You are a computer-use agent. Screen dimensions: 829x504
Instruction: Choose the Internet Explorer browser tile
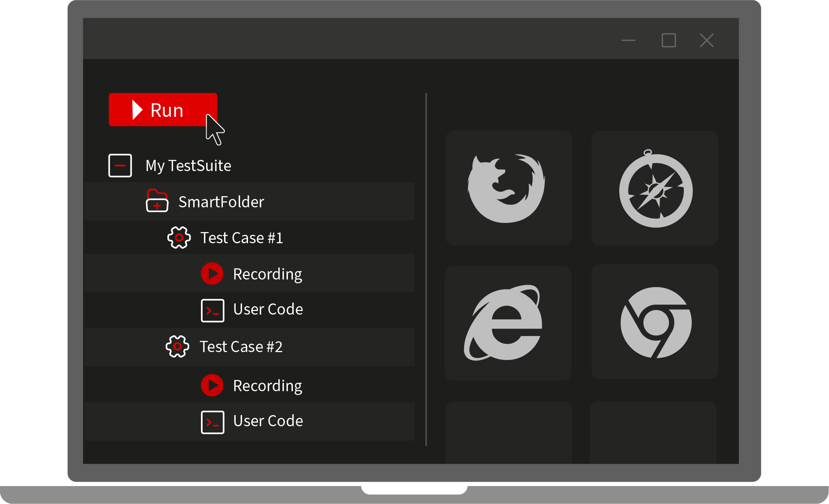(x=508, y=323)
